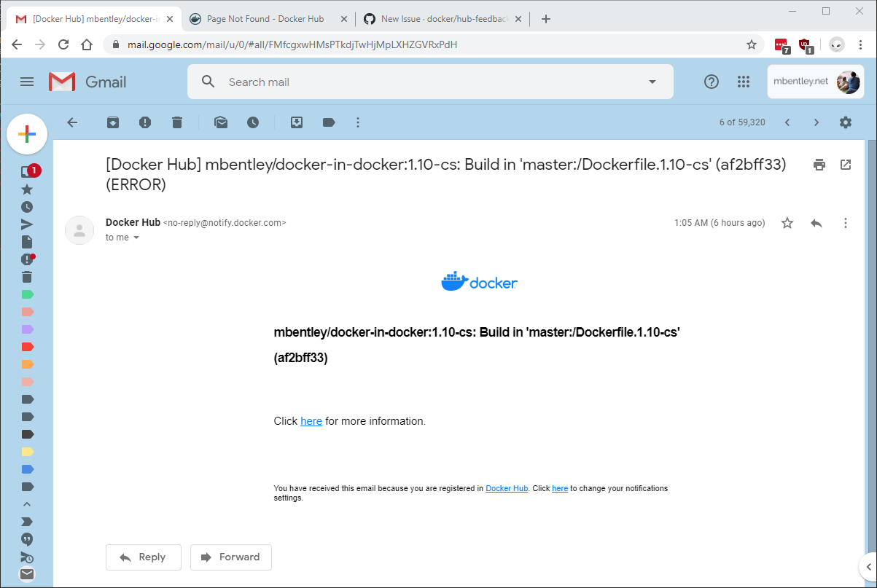The image size is (877, 588).
Task: Open message More menu beside reply arrow
Action: pyautogui.click(x=846, y=223)
